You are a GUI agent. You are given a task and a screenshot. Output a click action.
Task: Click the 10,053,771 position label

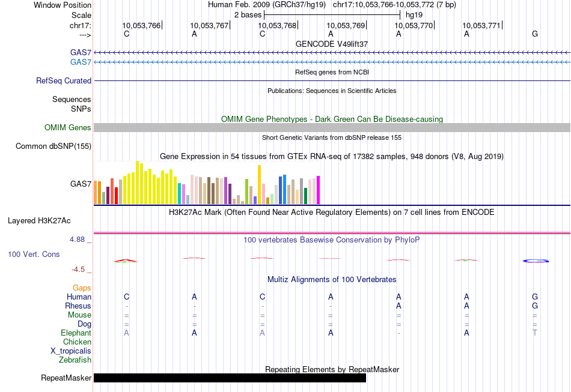coord(482,25)
